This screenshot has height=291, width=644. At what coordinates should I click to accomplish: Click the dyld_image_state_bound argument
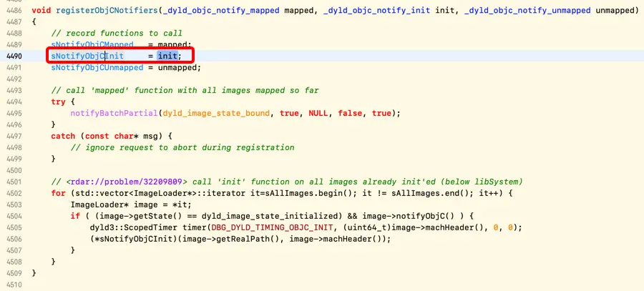pyautogui.click(x=216, y=113)
